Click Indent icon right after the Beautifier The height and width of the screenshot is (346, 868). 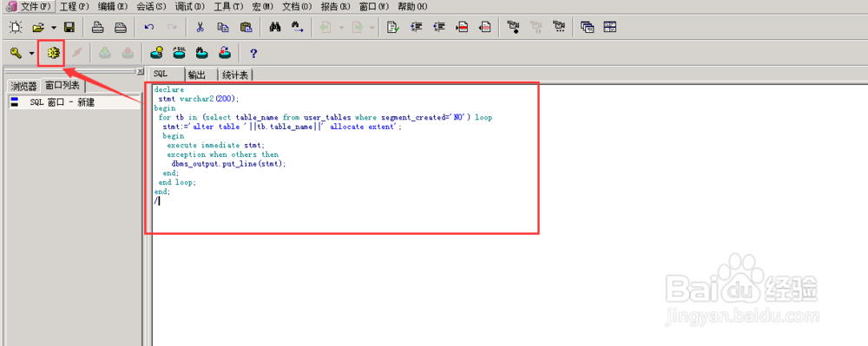417,27
